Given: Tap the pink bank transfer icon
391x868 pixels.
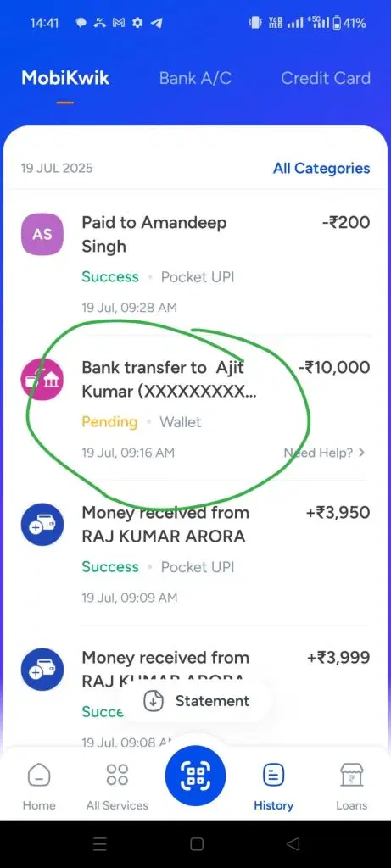Looking at the screenshot, I should [42, 379].
